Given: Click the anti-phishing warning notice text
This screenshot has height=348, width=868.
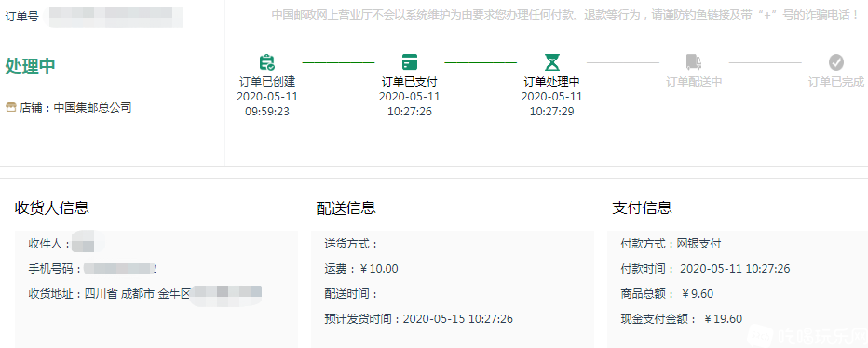Looking at the screenshot, I should click(x=565, y=15).
